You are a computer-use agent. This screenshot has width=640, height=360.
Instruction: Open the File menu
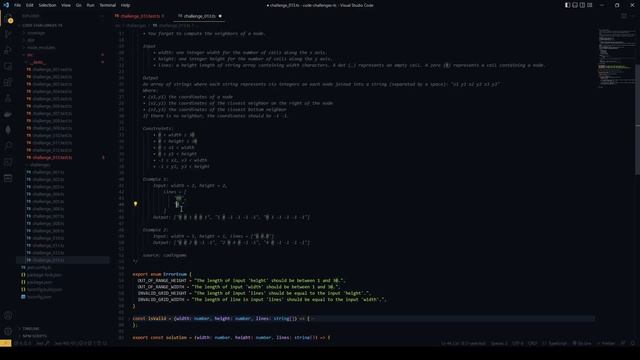[17, 5]
